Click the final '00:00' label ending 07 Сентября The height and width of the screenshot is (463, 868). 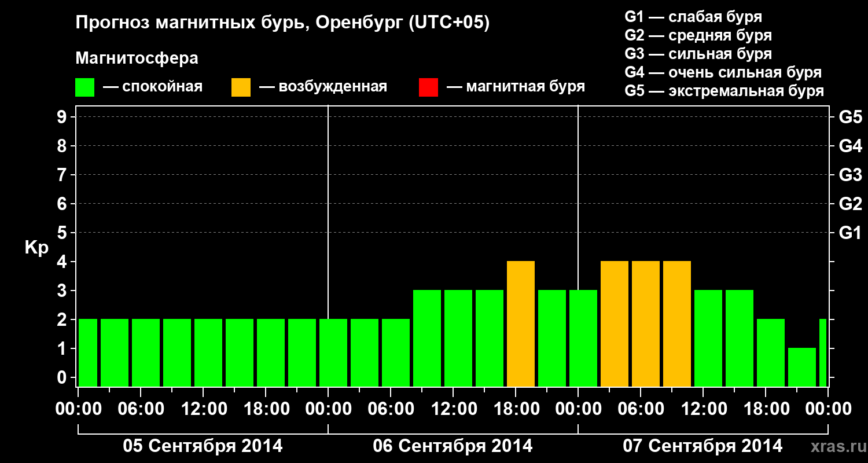pos(829,409)
